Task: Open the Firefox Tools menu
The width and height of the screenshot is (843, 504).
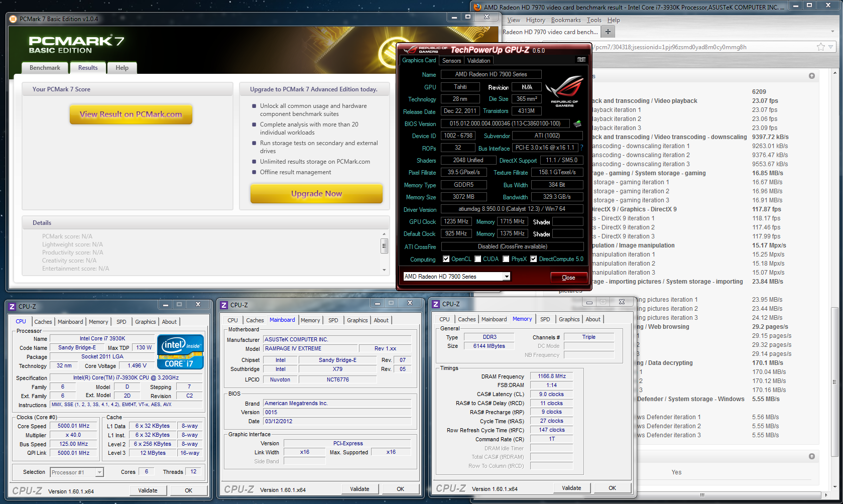Action: click(594, 20)
